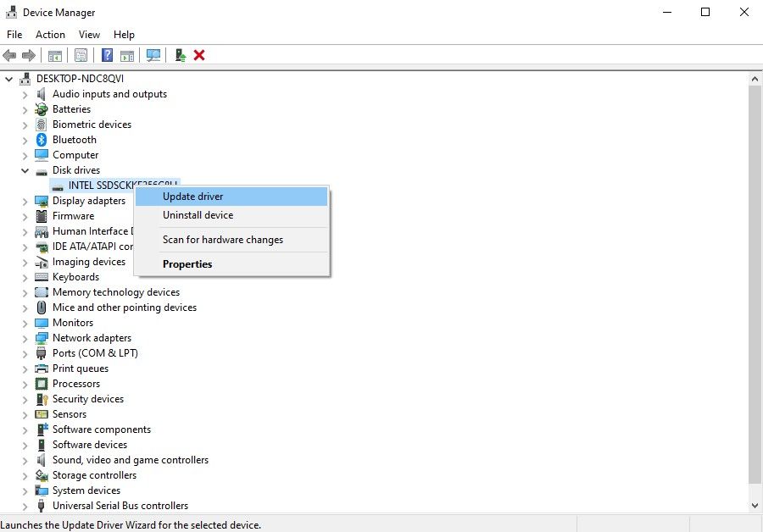This screenshot has height=532, width=763.
Task: Click the Mice and other pointing devices icon
Action: click(x=42, y=308)
